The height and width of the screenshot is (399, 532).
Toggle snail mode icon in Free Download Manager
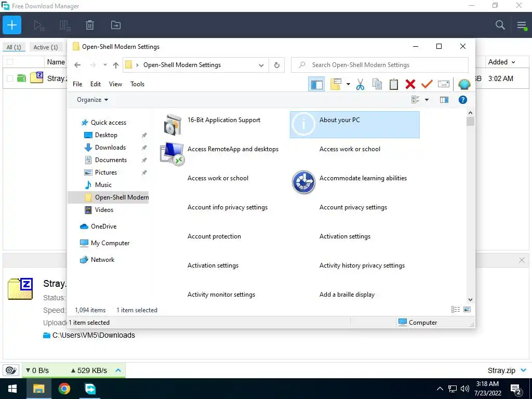[11, 370]
